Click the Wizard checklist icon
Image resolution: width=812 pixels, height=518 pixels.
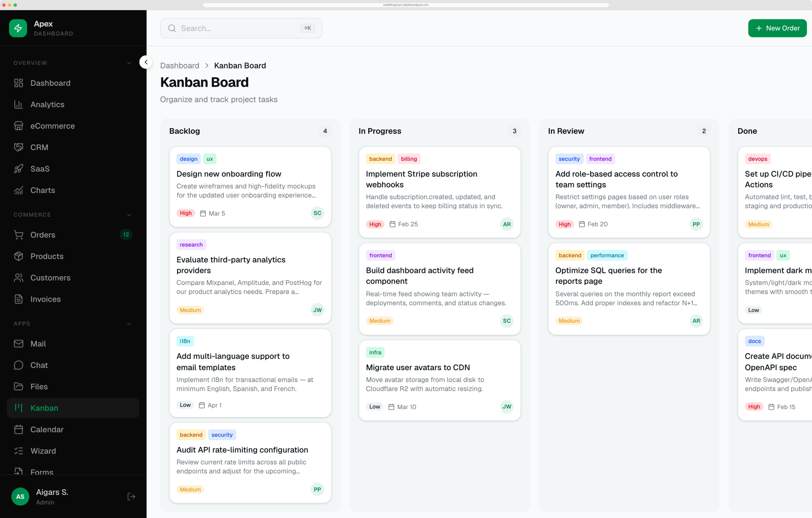click(18, 451)
